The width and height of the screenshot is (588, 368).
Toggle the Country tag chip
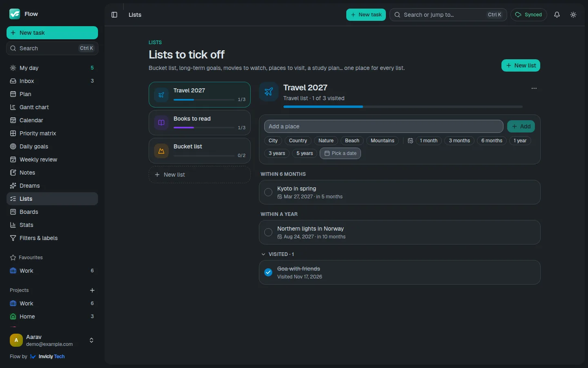pyautogui.click(x=298, y=141)
